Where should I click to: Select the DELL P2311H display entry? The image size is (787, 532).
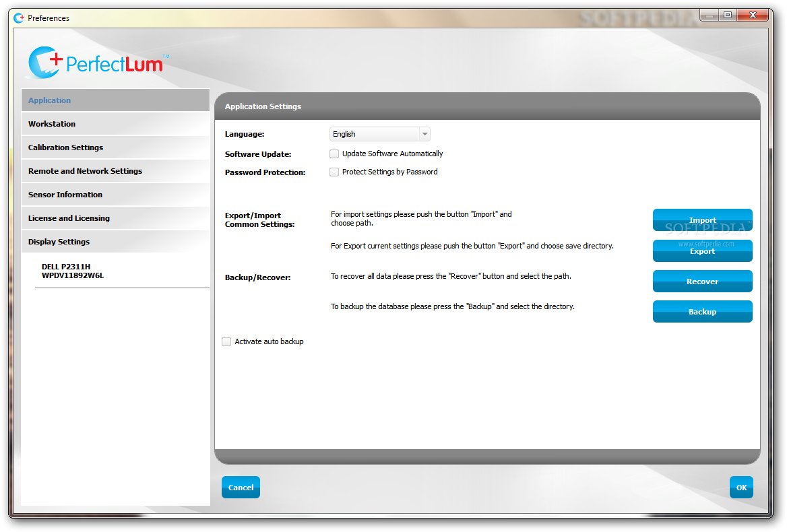(73, 271)
